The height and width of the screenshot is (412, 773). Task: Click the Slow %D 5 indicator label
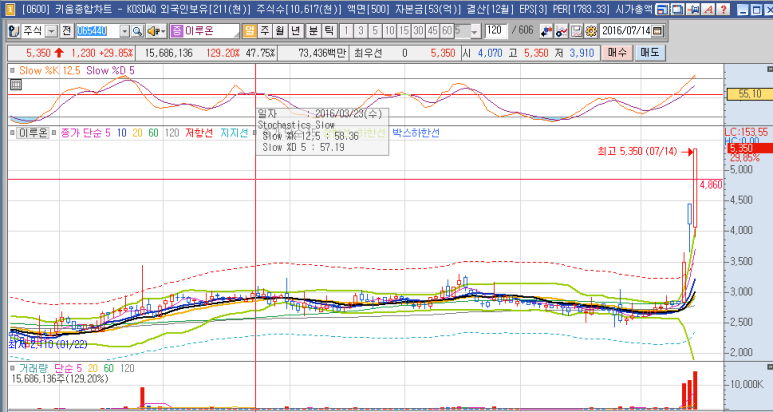click(110, 71)
